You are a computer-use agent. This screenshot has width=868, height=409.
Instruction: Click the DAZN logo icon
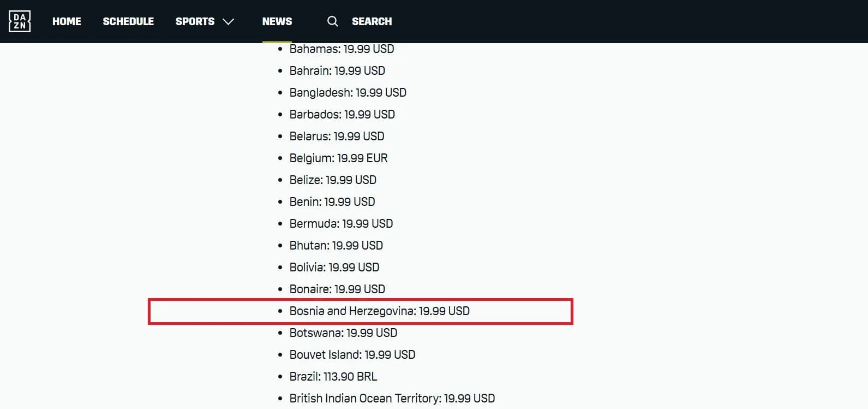click(20, 21)
